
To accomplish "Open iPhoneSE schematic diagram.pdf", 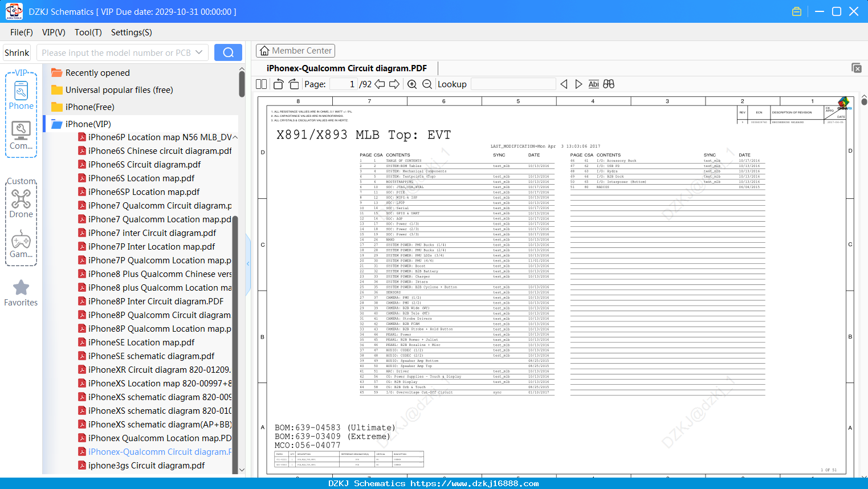I will pyautogui.click(x=146, y=356).
